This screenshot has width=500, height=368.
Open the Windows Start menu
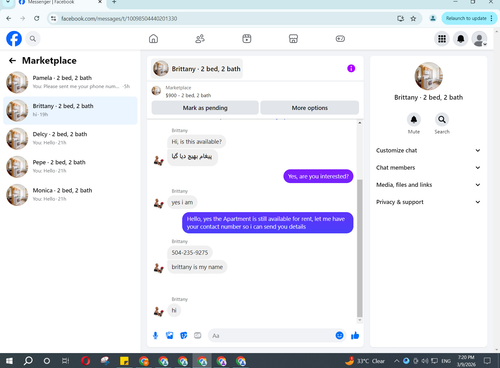(x=9, y=361)
